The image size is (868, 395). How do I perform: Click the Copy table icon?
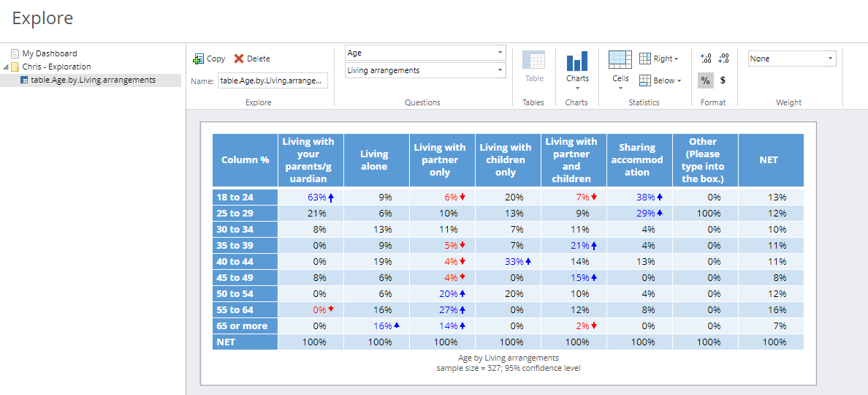[198, 59]
